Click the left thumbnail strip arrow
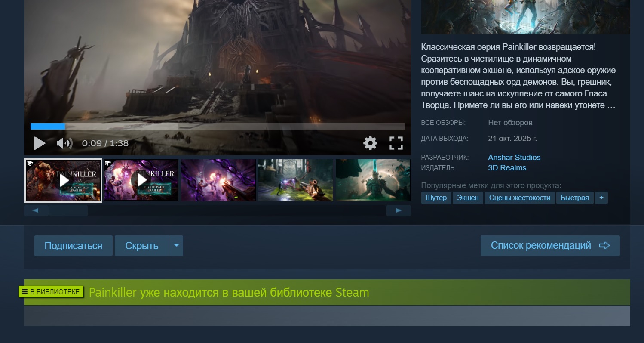Viewport: 644px width, 343px height. pyautogui.click(x=35, y=210)
